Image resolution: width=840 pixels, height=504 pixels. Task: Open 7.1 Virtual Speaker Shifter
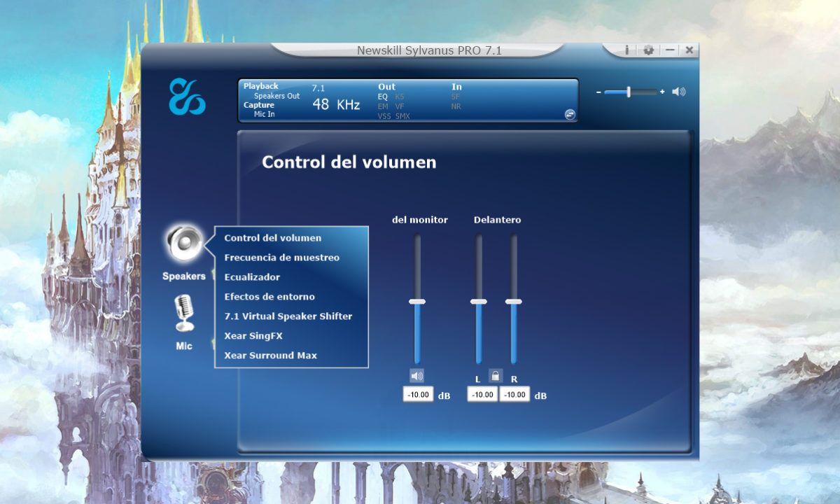pyautogui.click(x=288, y=316)
